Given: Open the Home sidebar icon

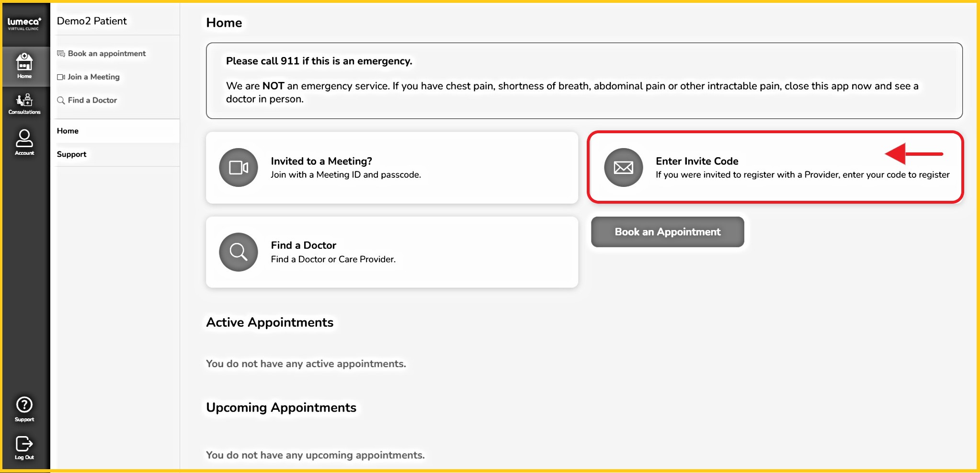Looking at the screenshot, I should (x=24, y=66).
